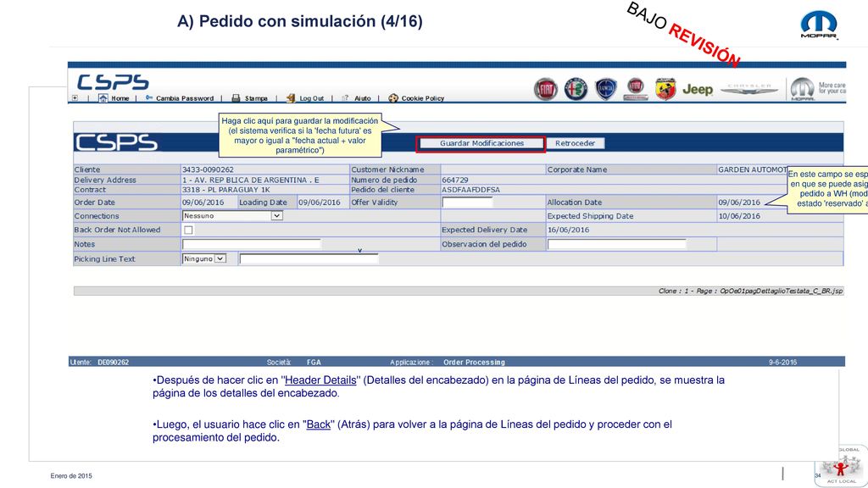
Task: Select the Fiat brand logo
Action: tap(545, 89)
